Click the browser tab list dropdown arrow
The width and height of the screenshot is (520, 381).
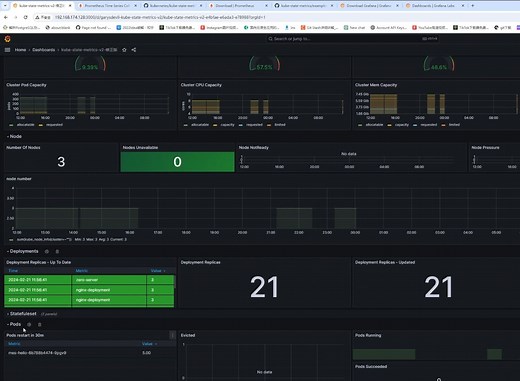click(5, 6)
